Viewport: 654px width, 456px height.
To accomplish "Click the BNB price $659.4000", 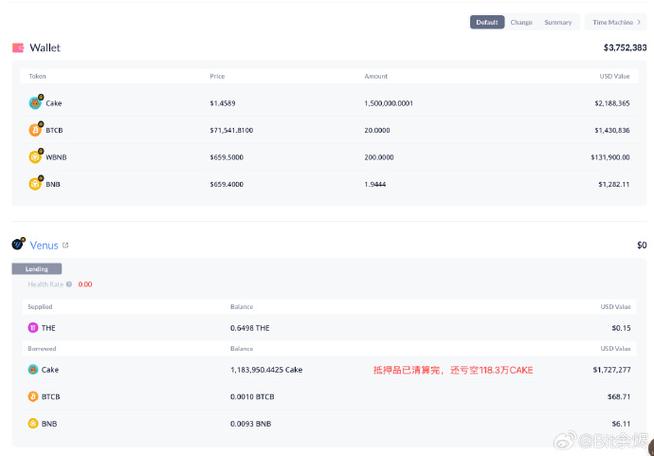I will pyautogui.click(x=226, y=184).
